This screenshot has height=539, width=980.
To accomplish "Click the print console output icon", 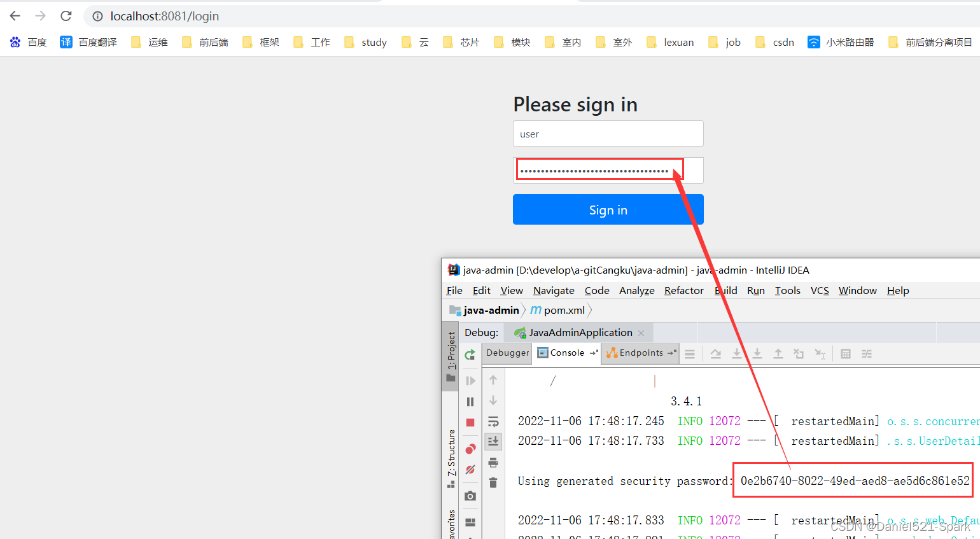I will coord(493,463).
